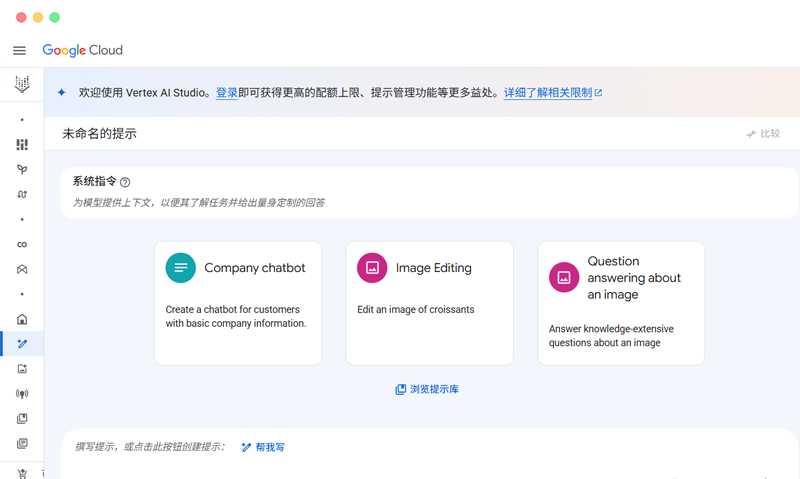800x479 pixels.
Task: Open the shopping cart icon in sidebar
Action: click(22, 472)
